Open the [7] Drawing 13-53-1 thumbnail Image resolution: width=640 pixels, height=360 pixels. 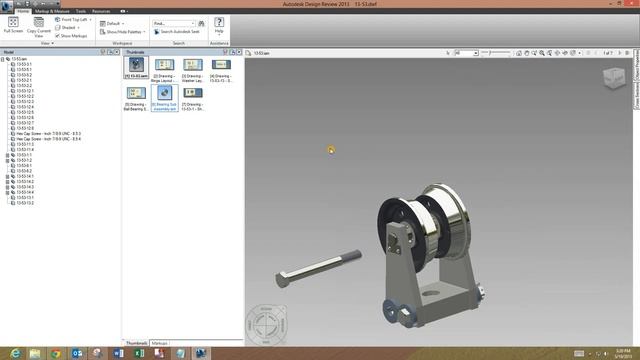193,99
